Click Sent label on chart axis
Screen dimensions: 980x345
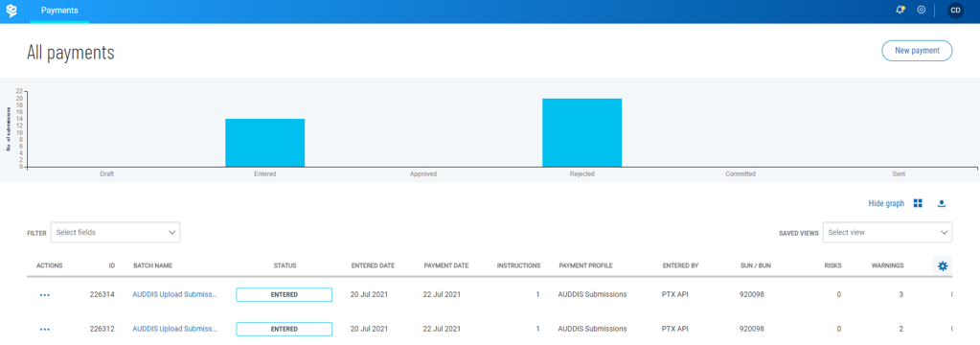coord(899,174)
